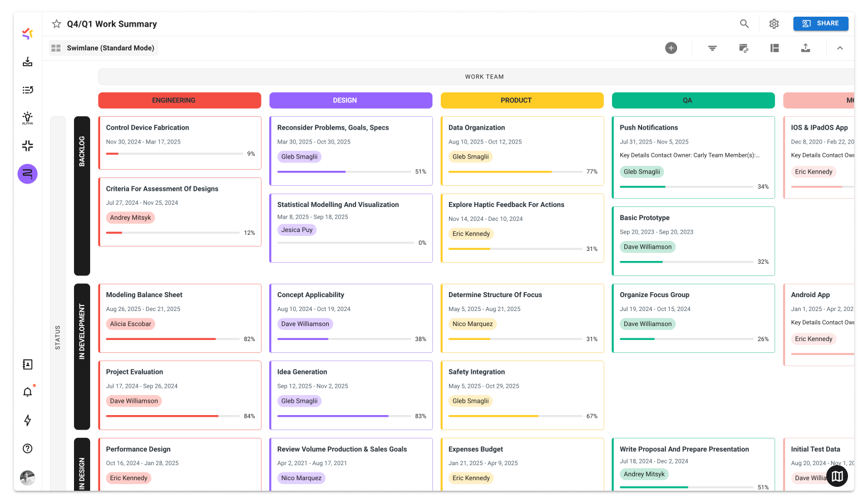The image size is (868, 503).
Task: Open the settings gear icon
Action: click(774, 24)
